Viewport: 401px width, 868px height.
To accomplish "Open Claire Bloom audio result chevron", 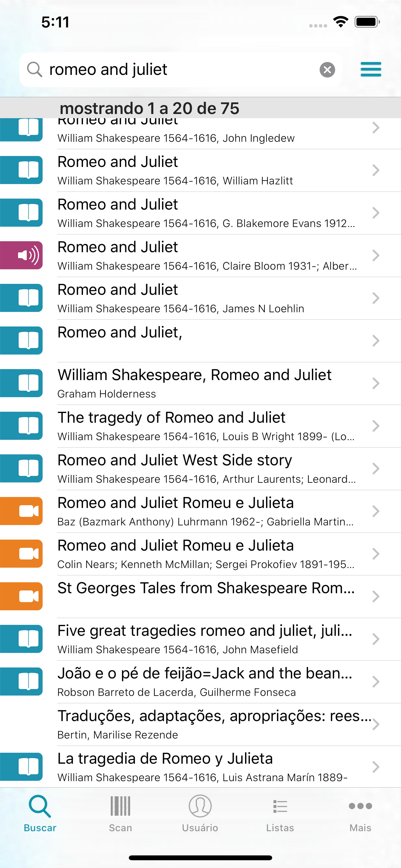I will pos(376,255).
